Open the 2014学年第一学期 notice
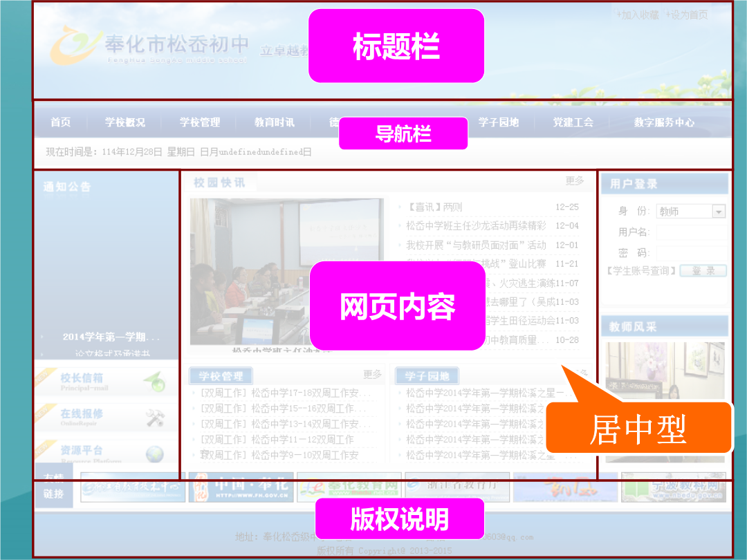This screenshot has height=560, width=747. [111, 337]
